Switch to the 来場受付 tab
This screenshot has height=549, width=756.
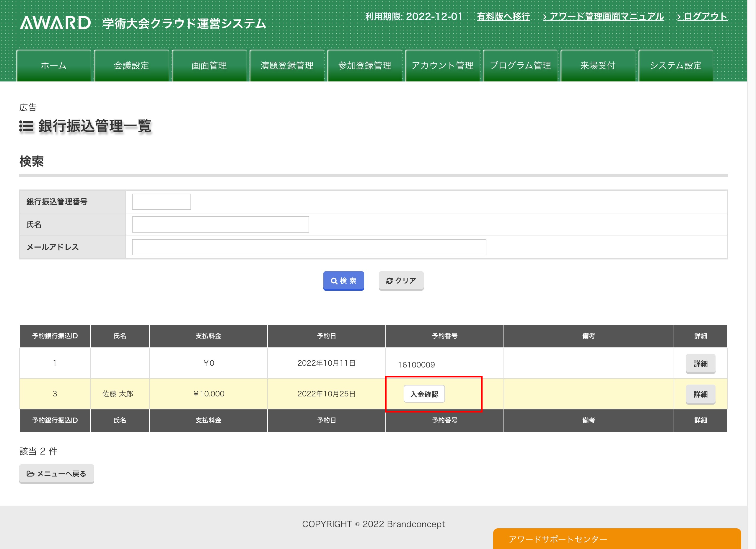coord(598,66)
